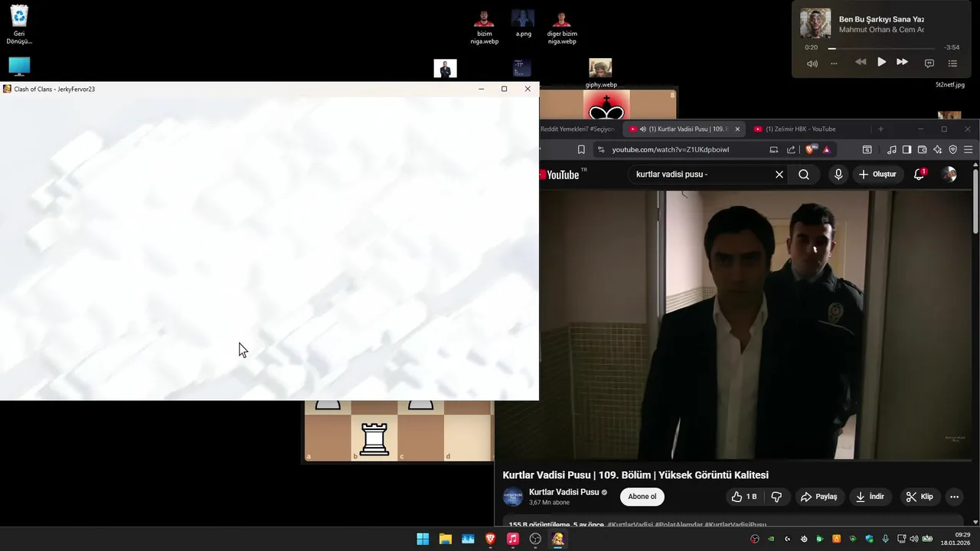
Task: Open the Kurtlar Vadisi Pusu channel name
Action: (x=564, y=492)
